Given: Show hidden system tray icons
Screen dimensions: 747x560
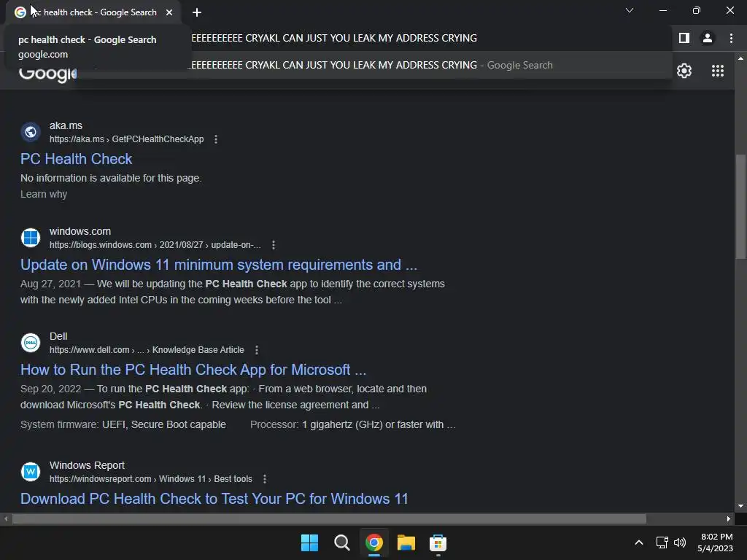Looking at the screenshot, I should [639, 542].
